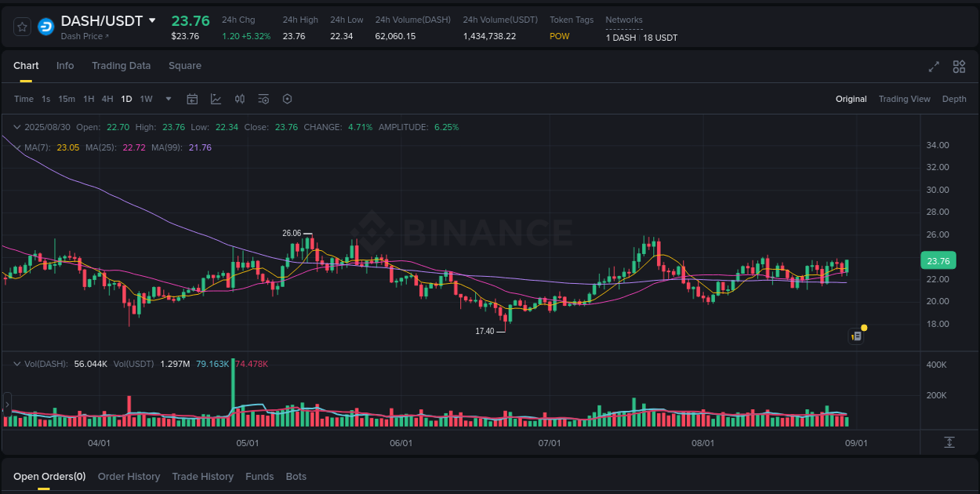Expand the extra timeframes dropdown arrow

click(168, 99)
